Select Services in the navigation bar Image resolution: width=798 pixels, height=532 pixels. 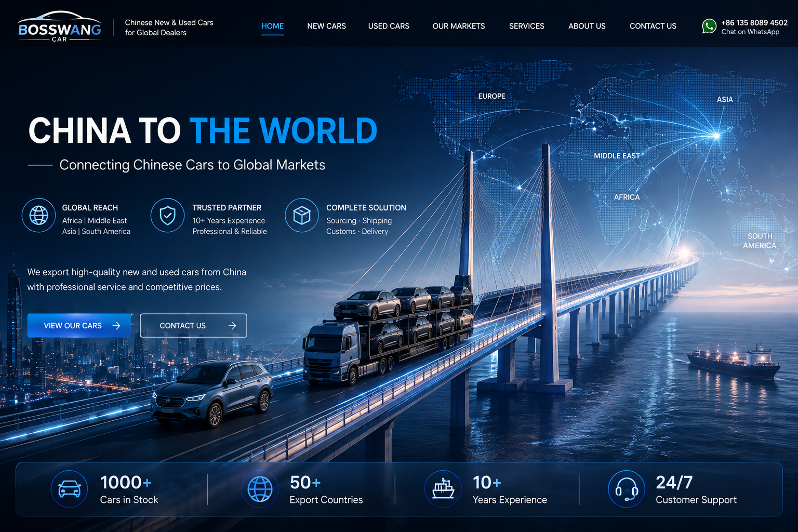pos(527,26)
